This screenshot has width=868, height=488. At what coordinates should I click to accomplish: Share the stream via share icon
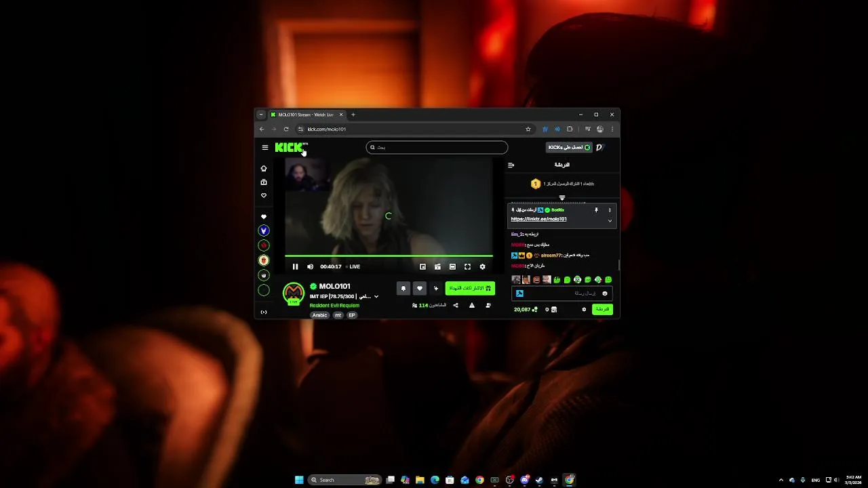pyautogui.click(x=456, y=305)
